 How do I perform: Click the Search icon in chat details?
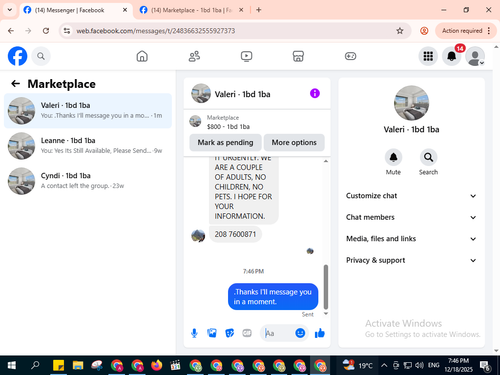point(428,157)
